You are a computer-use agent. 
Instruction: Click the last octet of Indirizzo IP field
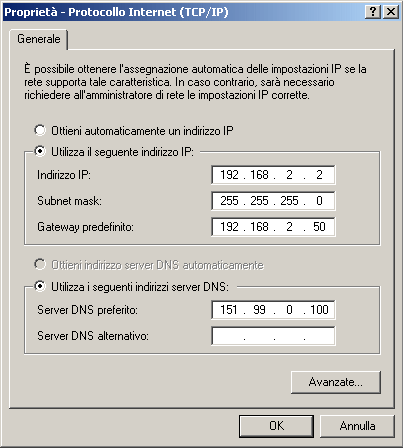[319, 175]
